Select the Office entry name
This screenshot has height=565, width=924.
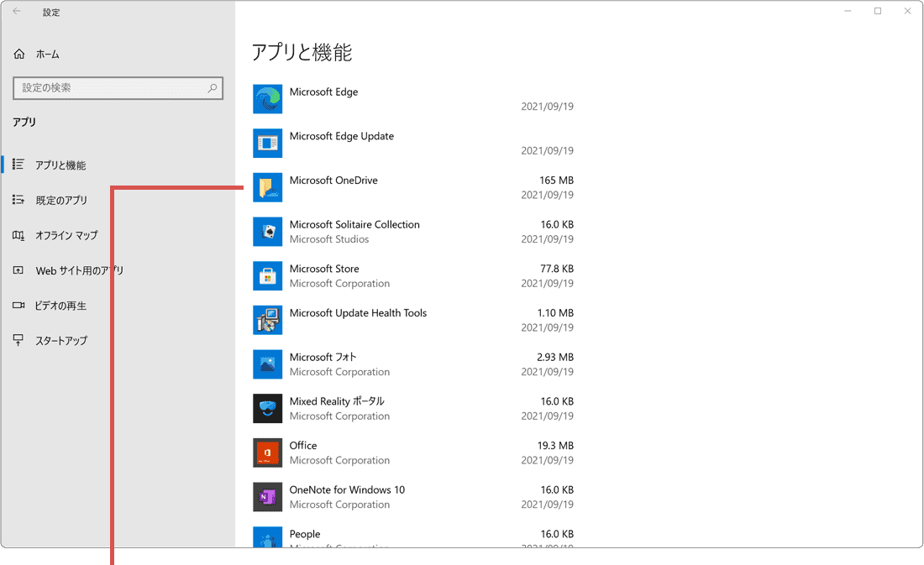(x=303, y=446)
